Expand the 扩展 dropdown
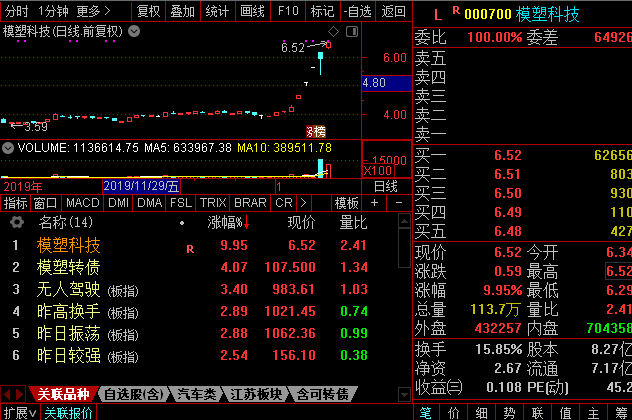This screenshot has width=632, height=420. tap(20, 413)
